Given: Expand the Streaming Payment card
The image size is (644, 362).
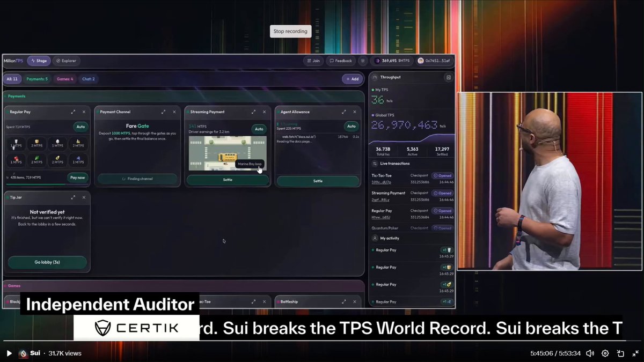Looking at the screenshot, I should [x=253, y=112].
